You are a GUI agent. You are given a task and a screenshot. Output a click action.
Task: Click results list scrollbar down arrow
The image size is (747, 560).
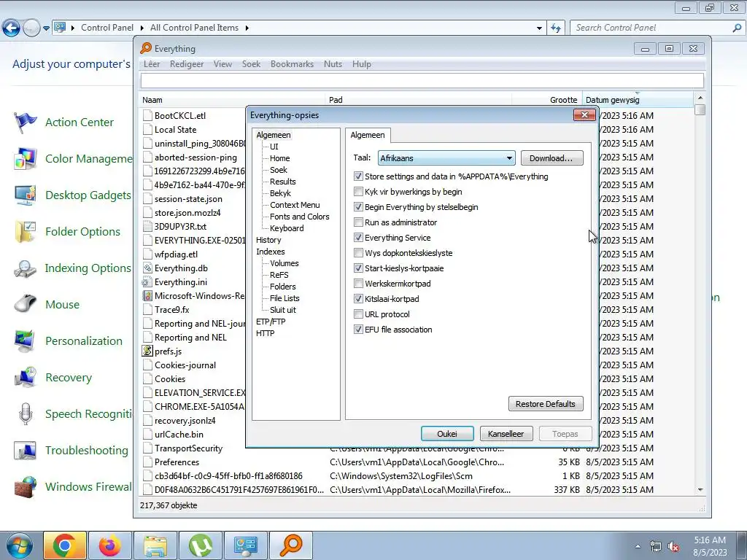tap(700, 489)
